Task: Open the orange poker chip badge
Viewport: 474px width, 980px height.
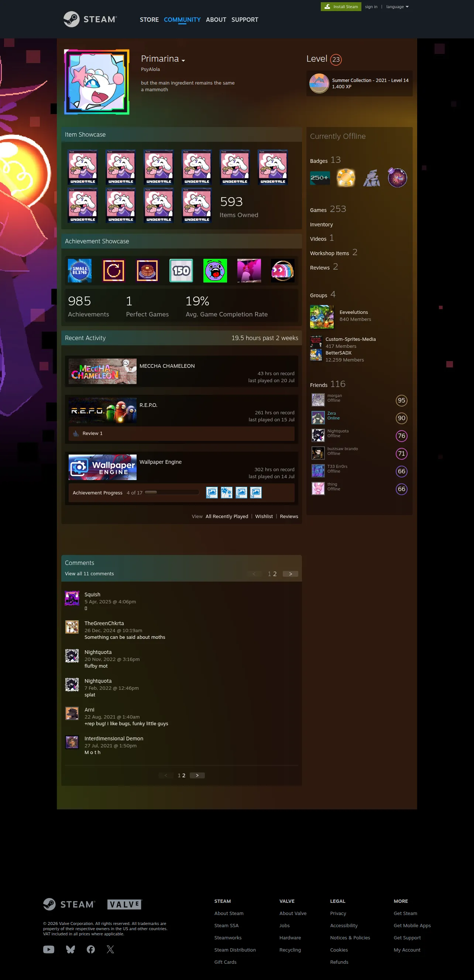Action: [346, 178]
